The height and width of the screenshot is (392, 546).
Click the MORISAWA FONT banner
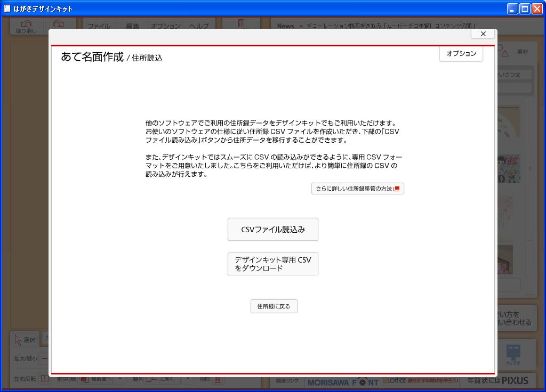(342, 381)
